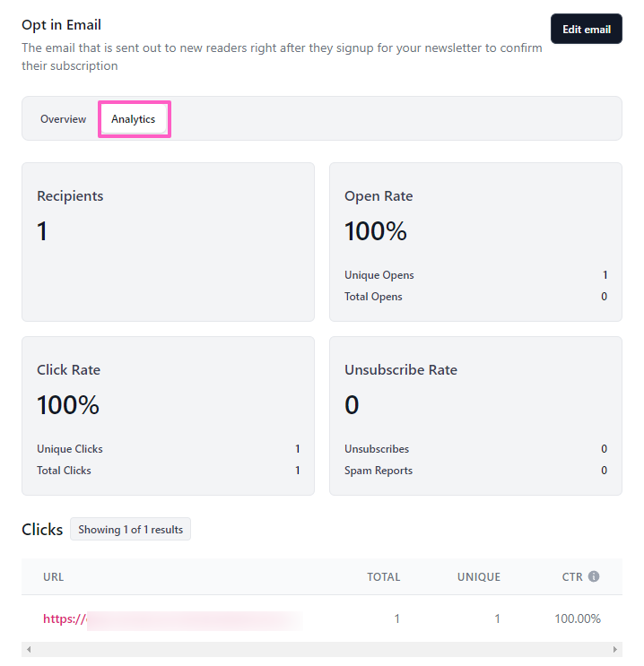Click the CTR info icon
This screenshot has height=666, width=644.
point(594,577)
